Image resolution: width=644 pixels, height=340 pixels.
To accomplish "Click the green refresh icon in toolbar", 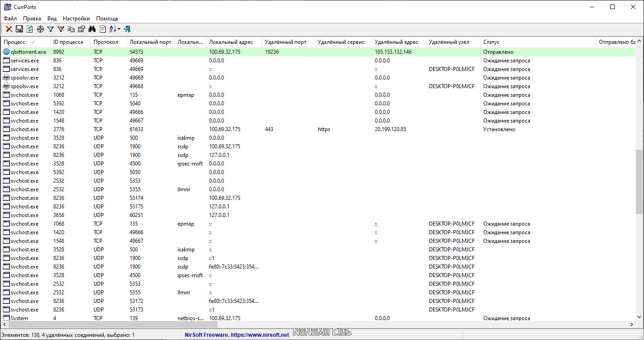I will click(30, 29).
